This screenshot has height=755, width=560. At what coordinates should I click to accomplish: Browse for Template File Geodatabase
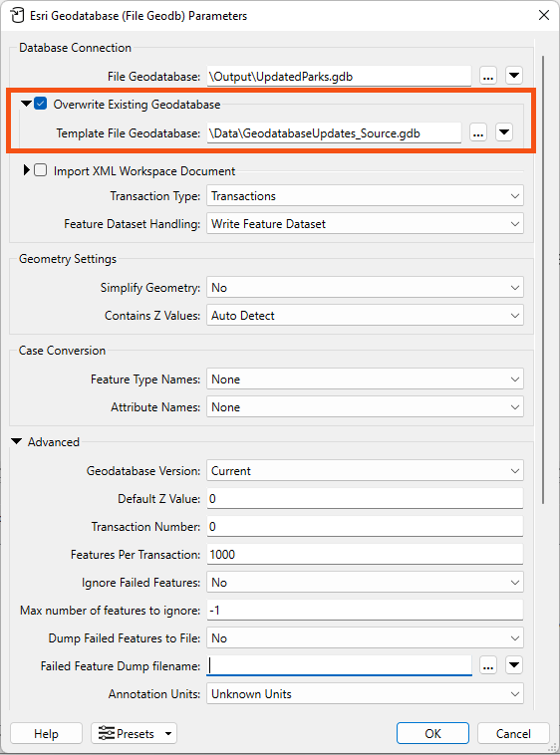tap(478, 132)
